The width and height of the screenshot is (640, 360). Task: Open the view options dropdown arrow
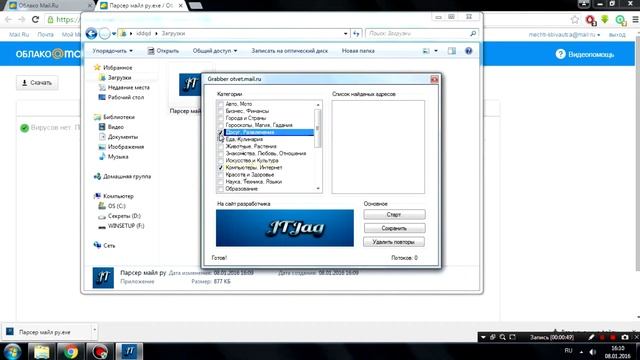tap(436, 51)
